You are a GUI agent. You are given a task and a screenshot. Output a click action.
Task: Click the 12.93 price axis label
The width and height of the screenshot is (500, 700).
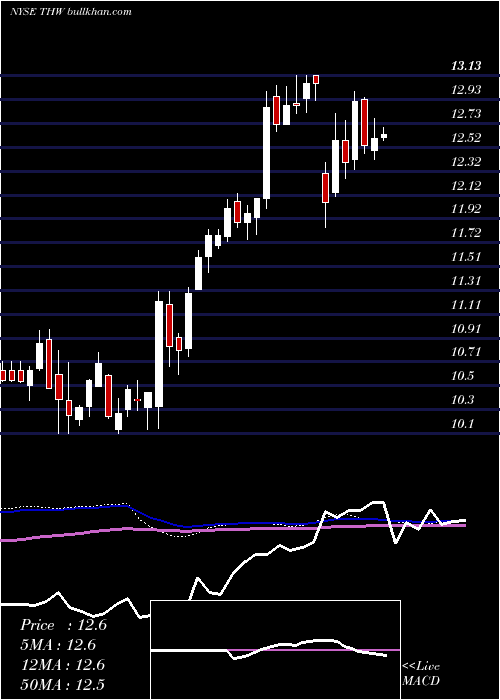466,90
